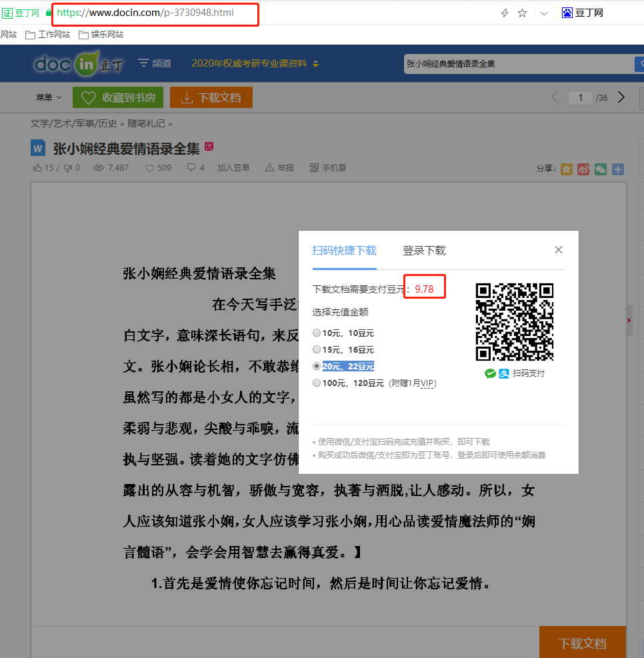
Task: Click the bottom-right 下载文档 orange button
Action: [x=582, y=642]
